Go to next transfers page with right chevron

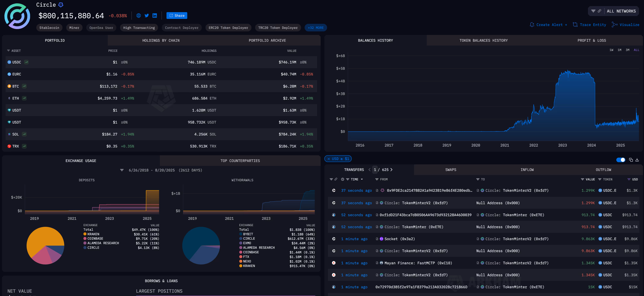click(392, 170)
